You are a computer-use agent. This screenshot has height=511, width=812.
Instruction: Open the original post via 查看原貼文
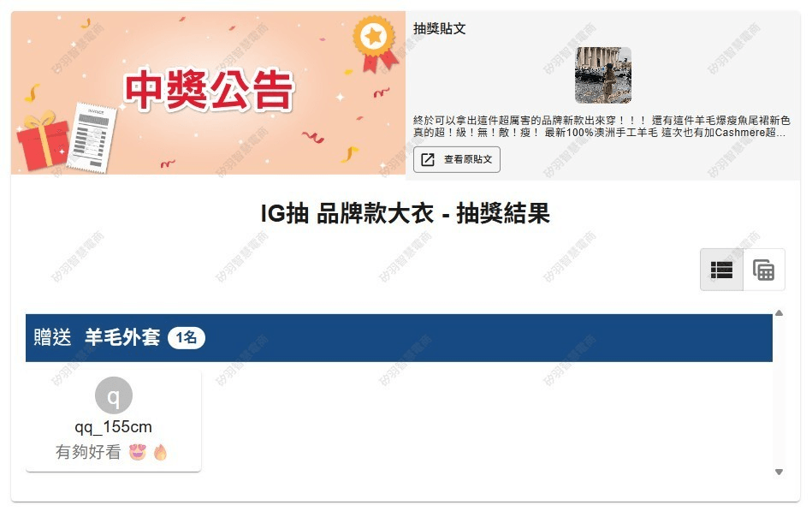tap(457, 159)
